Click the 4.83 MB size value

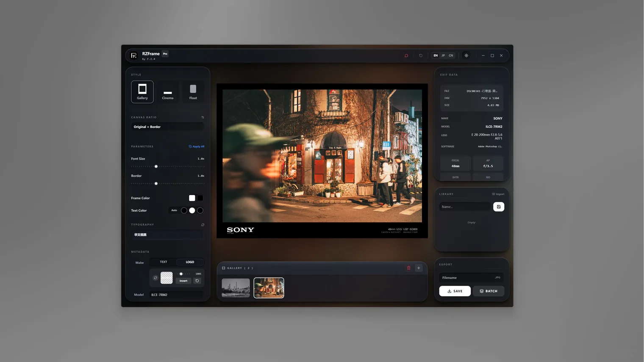coord(493,105)
